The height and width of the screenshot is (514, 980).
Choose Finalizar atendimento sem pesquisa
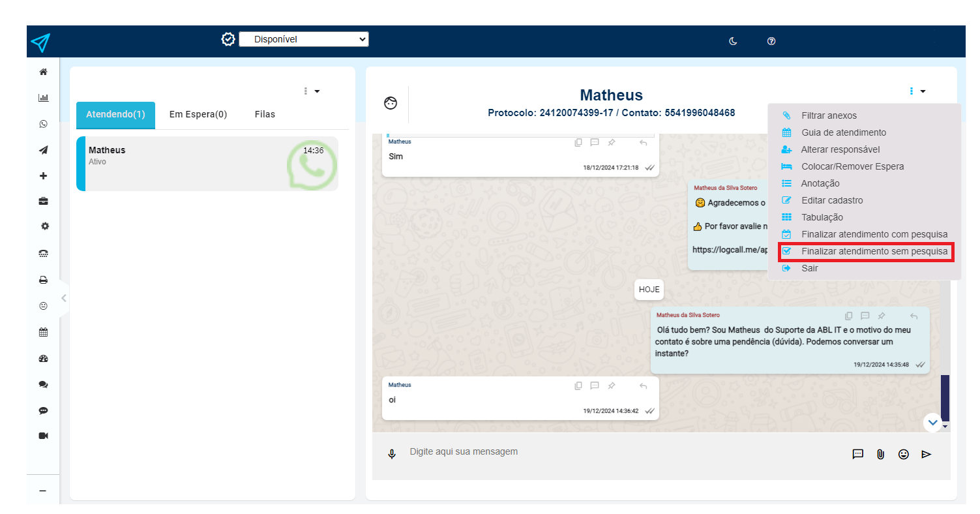866,251
